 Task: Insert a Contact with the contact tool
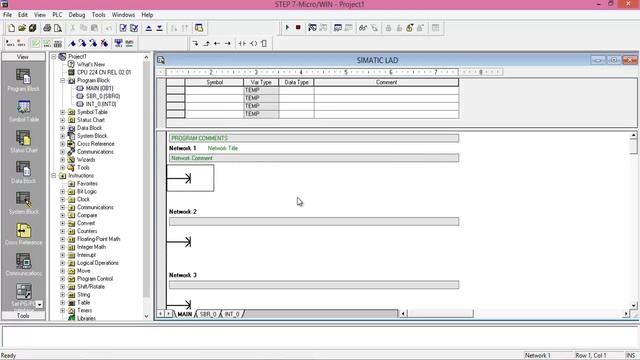[x=242, y=43]
